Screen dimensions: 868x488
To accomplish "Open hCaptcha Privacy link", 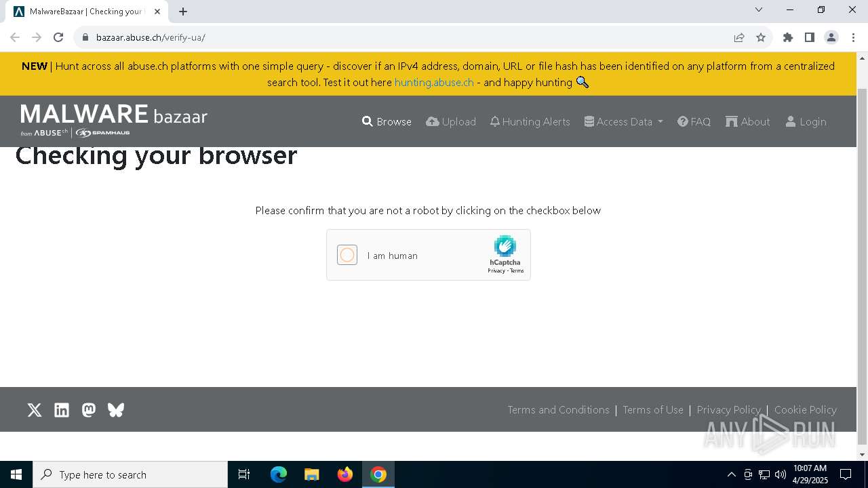I will click(x=496, y=270).
